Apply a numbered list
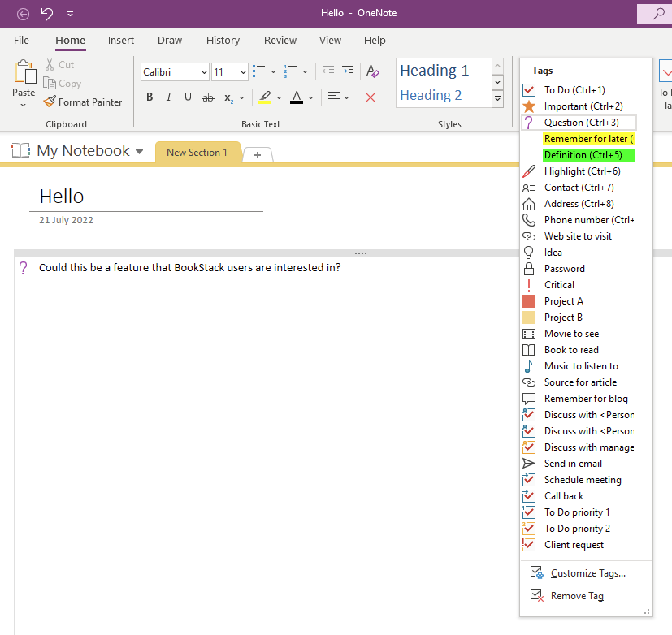The height and width of the screenshot is (635, 672). (291, 71)
